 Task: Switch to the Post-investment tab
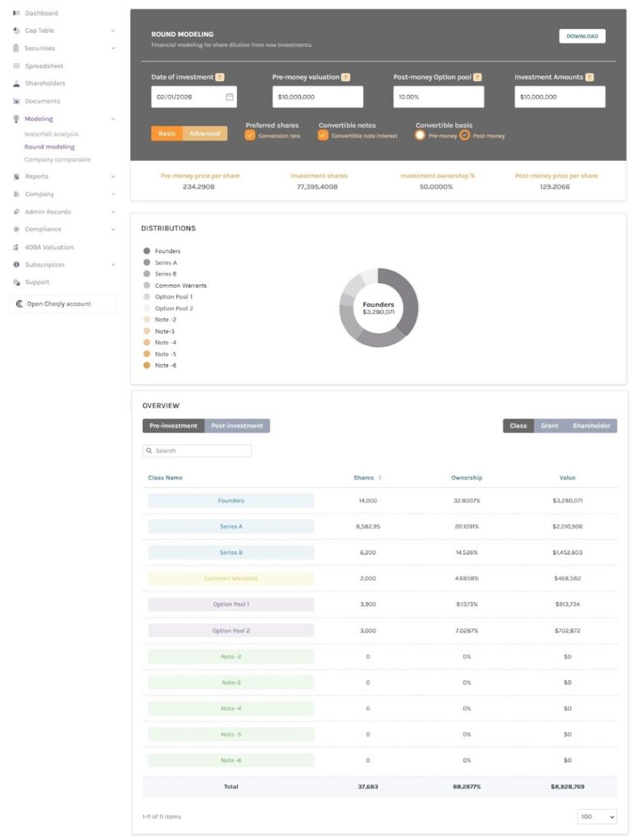(x=237, y=426)
